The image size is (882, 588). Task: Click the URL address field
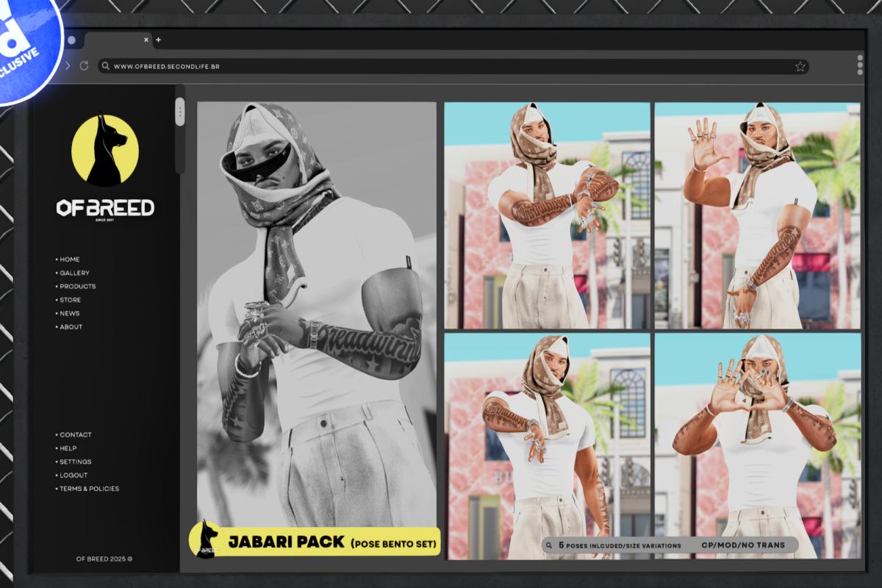tap(441, 66)
